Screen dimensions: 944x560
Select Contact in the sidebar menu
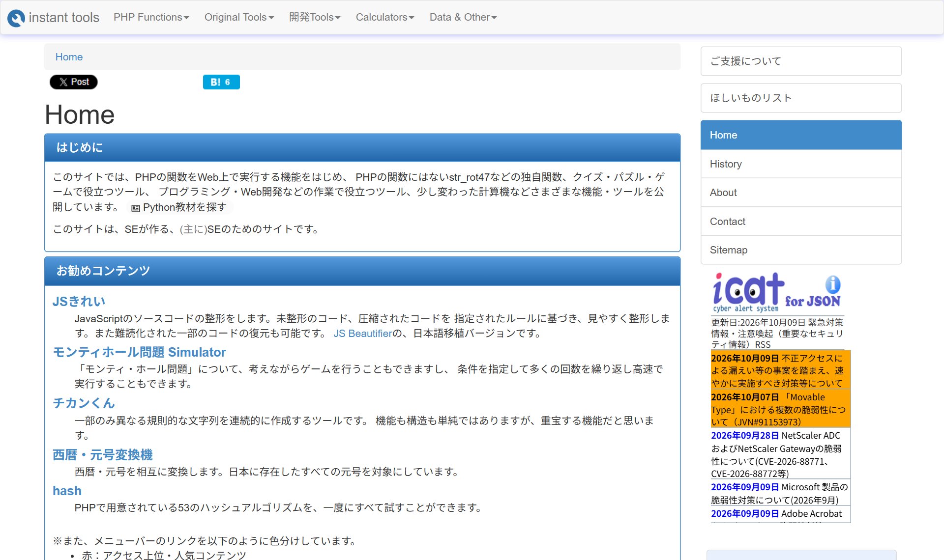pyautogui.click(x=801, y=222)
